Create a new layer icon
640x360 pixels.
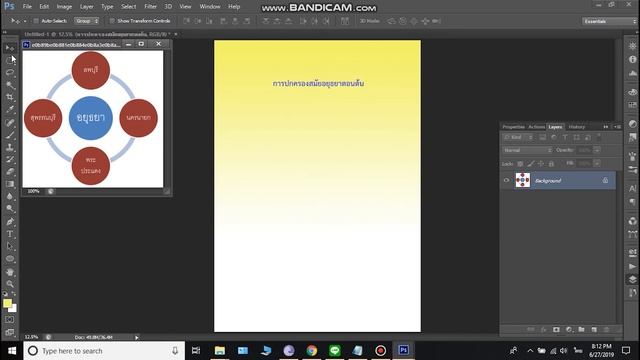[x=594, y=329]
